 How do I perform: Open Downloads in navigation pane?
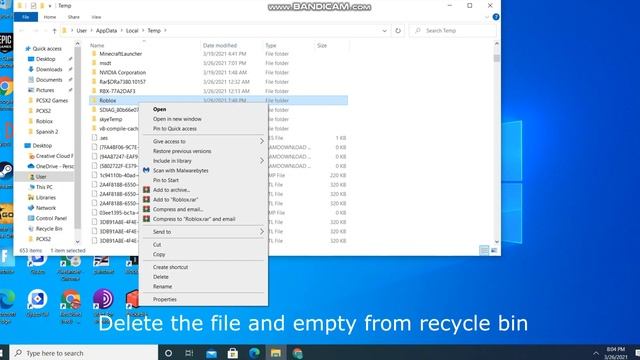click(x=49, y=69)
